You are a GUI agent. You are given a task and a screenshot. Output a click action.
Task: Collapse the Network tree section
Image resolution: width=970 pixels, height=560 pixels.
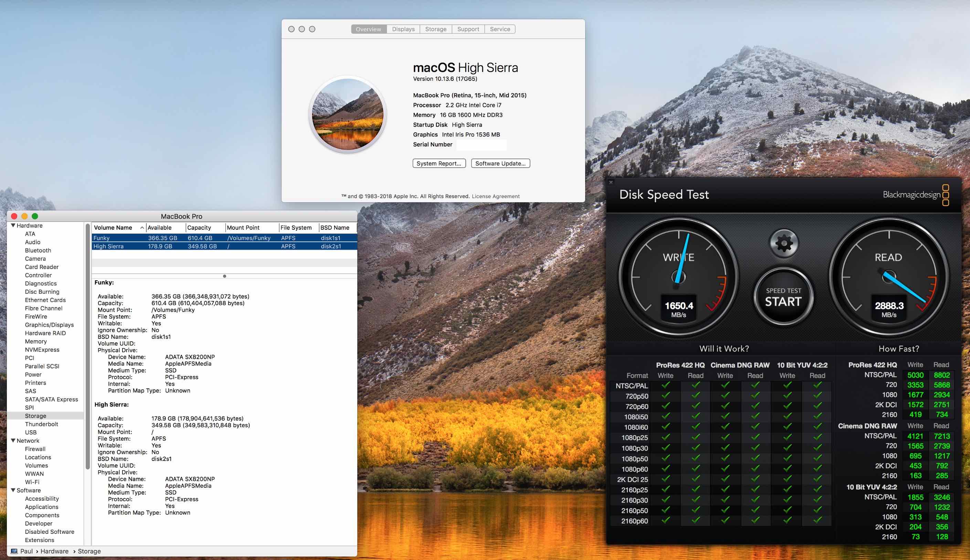pyautogui.click(x=13, y=441)
